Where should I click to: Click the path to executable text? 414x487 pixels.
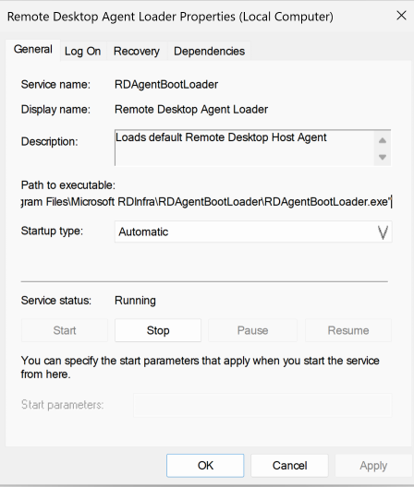tap(207, 202)
